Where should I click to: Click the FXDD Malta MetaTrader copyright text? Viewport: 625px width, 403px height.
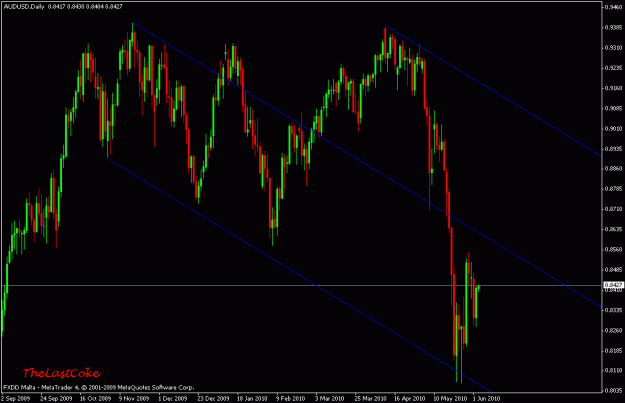tap(99, 387)
